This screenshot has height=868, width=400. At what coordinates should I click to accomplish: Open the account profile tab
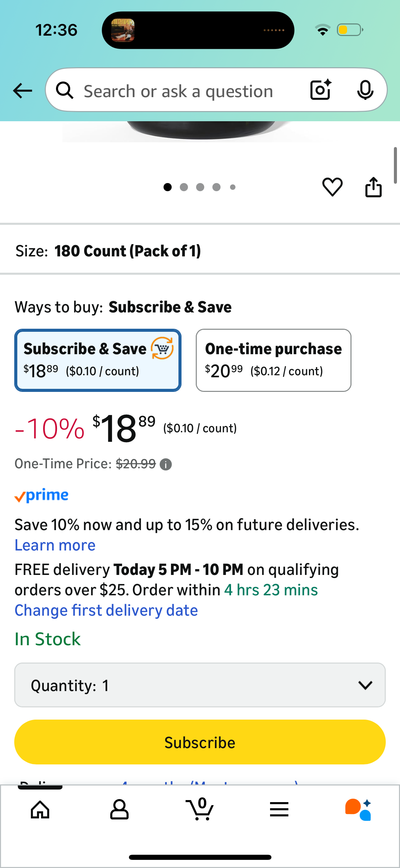coord(119,810)
